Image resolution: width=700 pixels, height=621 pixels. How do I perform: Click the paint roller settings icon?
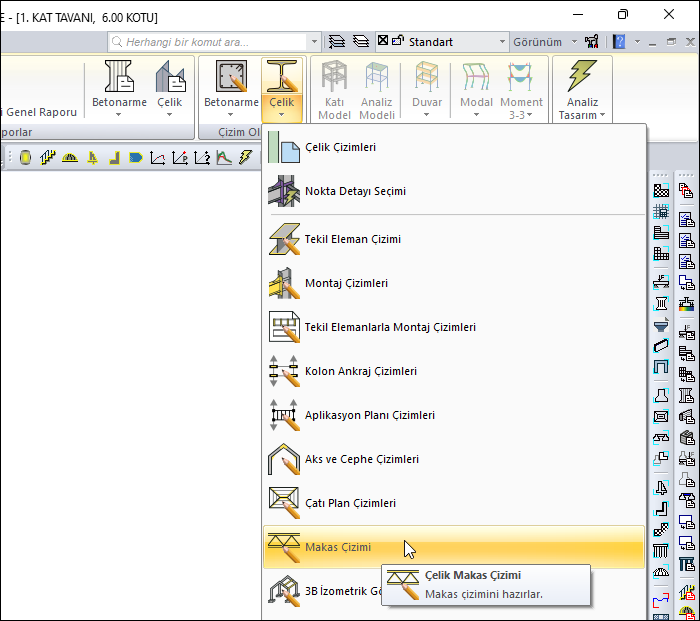(x=592, y=42)
